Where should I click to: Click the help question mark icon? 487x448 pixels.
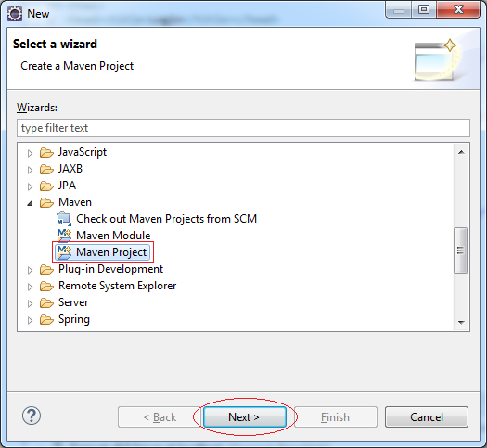click(x=32, y=416)
